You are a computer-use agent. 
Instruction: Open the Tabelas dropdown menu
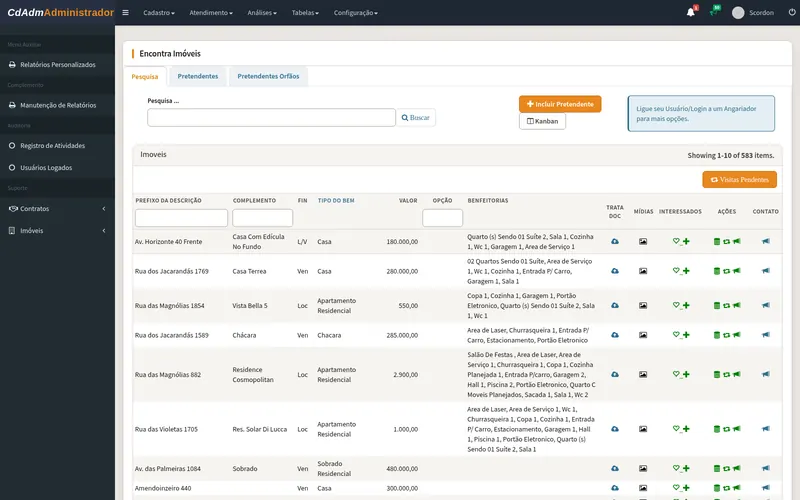305,13
